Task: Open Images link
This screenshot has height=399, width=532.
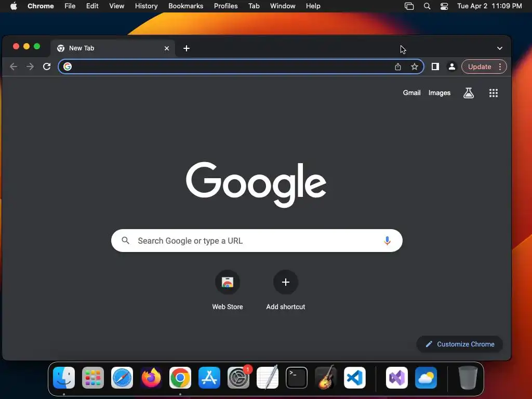Action: [440, 92]
